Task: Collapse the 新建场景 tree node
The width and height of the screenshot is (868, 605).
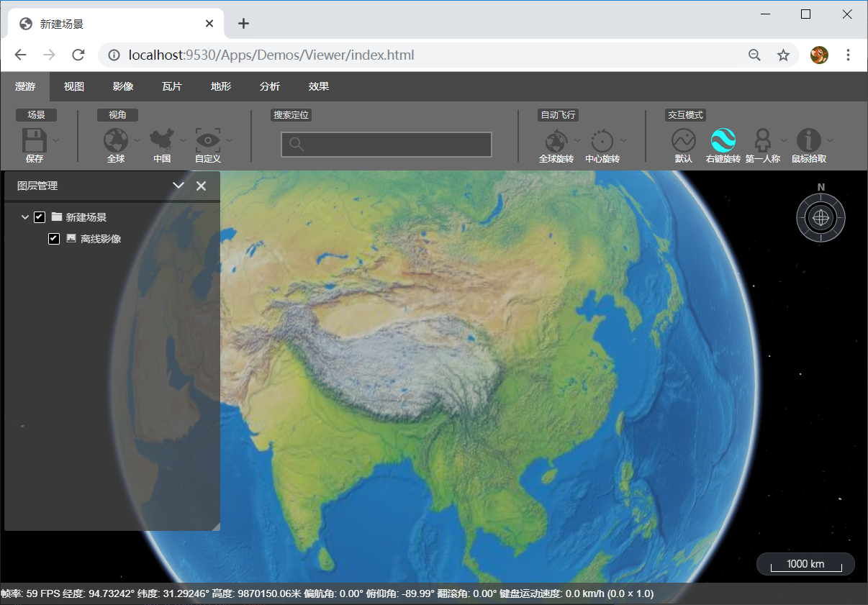Action: coord(25,217)
